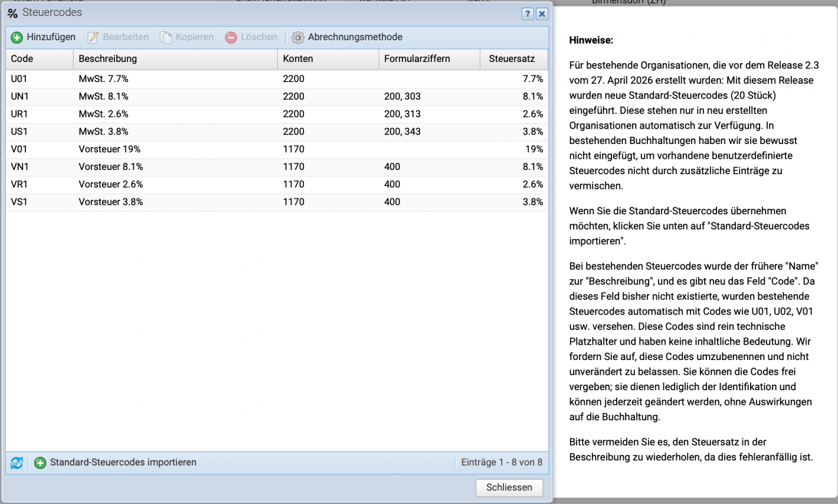Click the 'Einträge 1 - 8 von 8' counter
This screenshot has width=838, height=504.
pyautogui.click(x=502, y=463)
